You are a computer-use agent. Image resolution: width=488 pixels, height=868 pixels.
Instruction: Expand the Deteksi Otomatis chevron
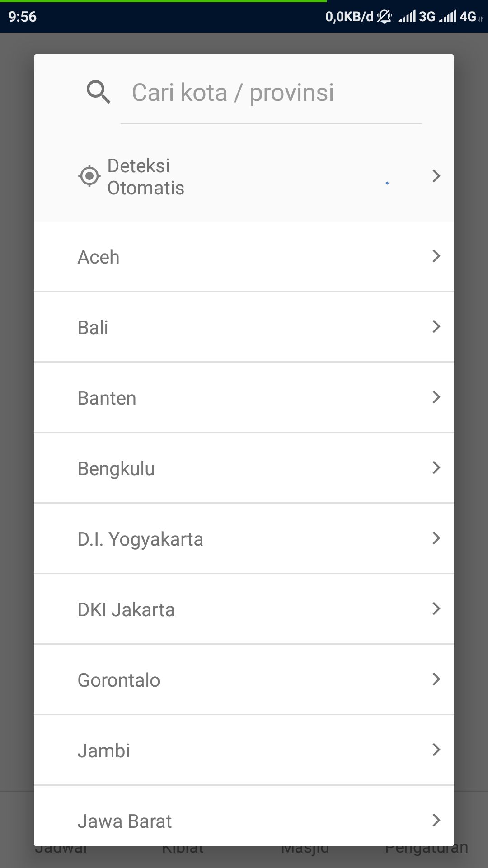click(436, 176)
